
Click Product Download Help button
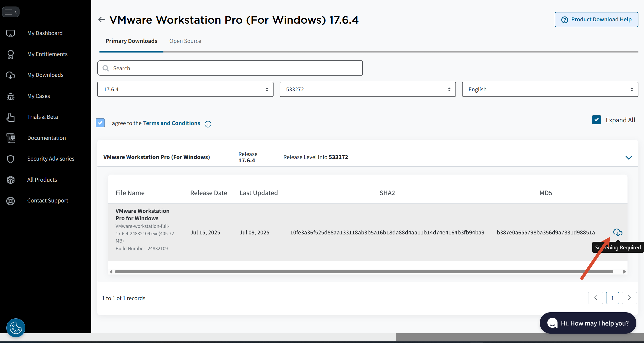pos(596,20)
